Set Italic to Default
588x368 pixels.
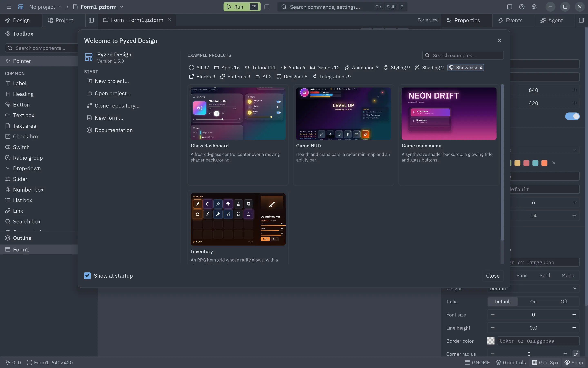point(503,302)
